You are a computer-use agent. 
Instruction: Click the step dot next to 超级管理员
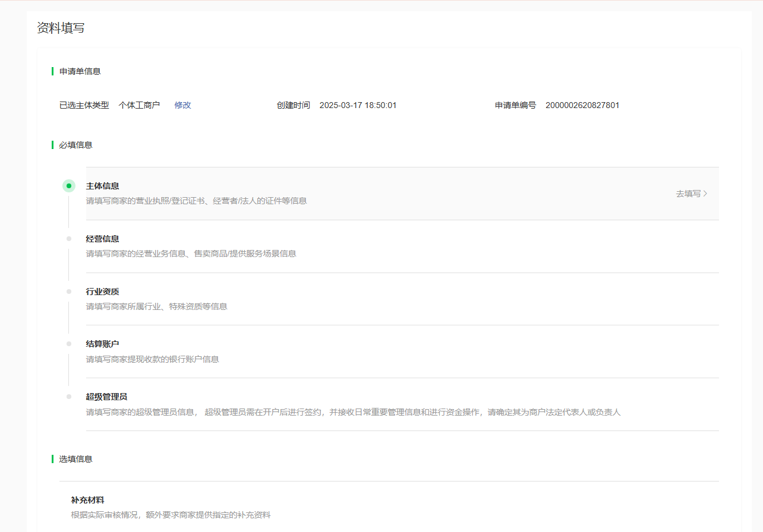(x=68, y=396)
